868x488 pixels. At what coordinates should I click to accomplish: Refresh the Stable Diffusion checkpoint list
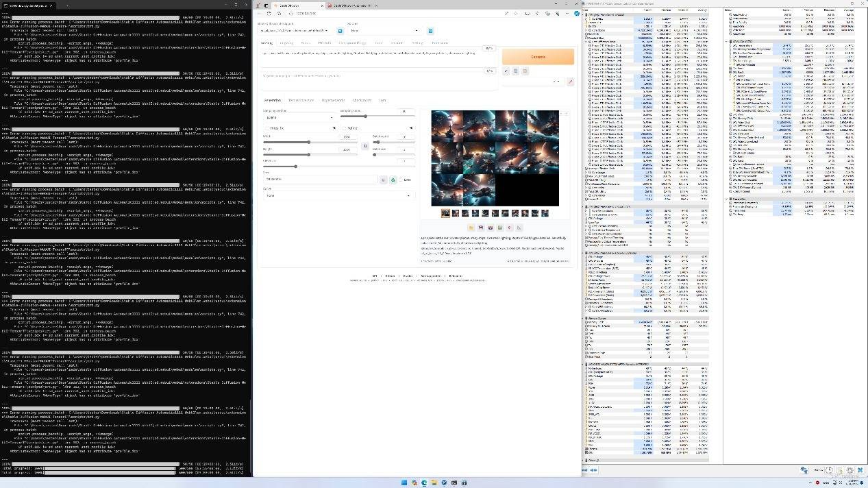tap(340, 31)
